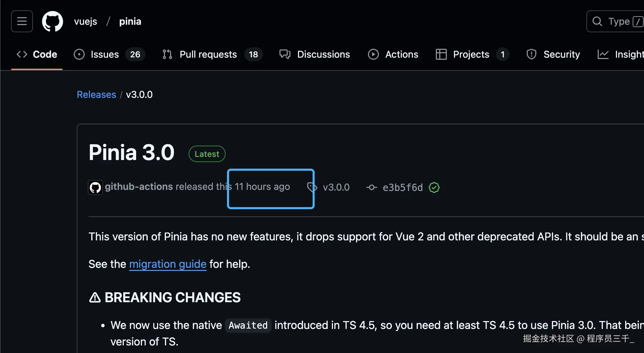Click the GitHub Octocat logo

point(52,21)
